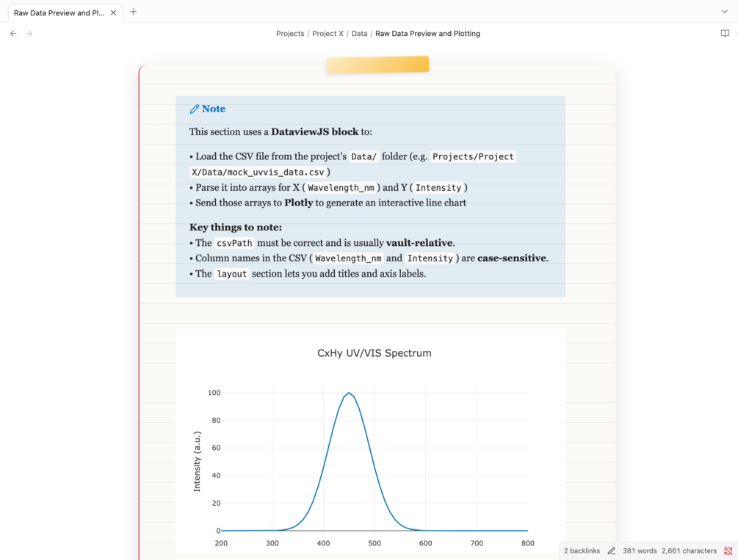Image resolution: width=738 pixels, height=560 pixels.
Task: Click the 800 x-axis tick label
Action: point(527,543)
